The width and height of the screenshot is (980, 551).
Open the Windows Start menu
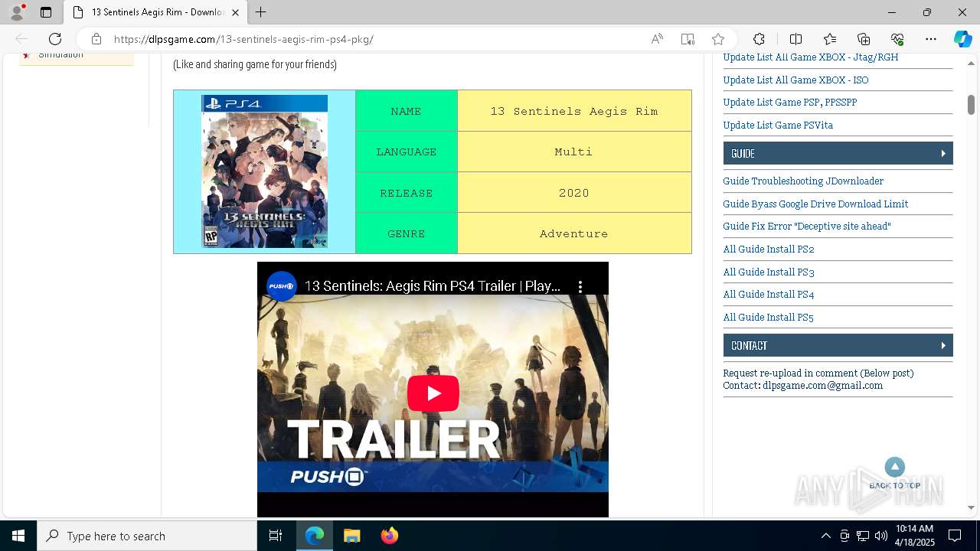pyautogui.click(x=18, y=536)
